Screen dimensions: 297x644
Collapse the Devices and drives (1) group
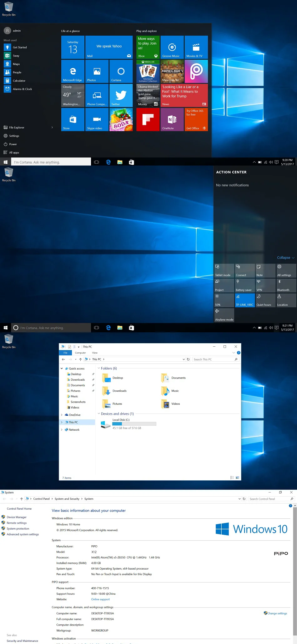point(99,414)
